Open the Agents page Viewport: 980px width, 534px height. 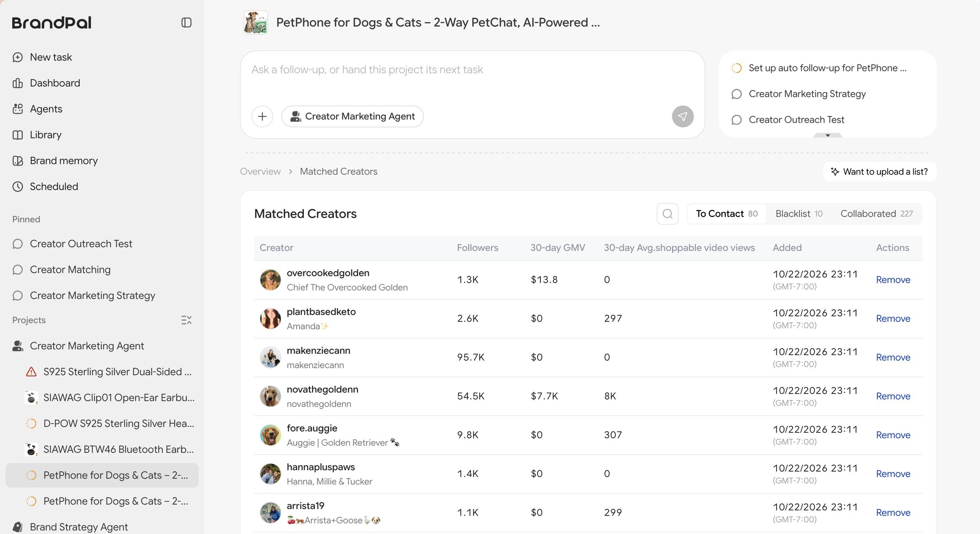tap(37, 109)
